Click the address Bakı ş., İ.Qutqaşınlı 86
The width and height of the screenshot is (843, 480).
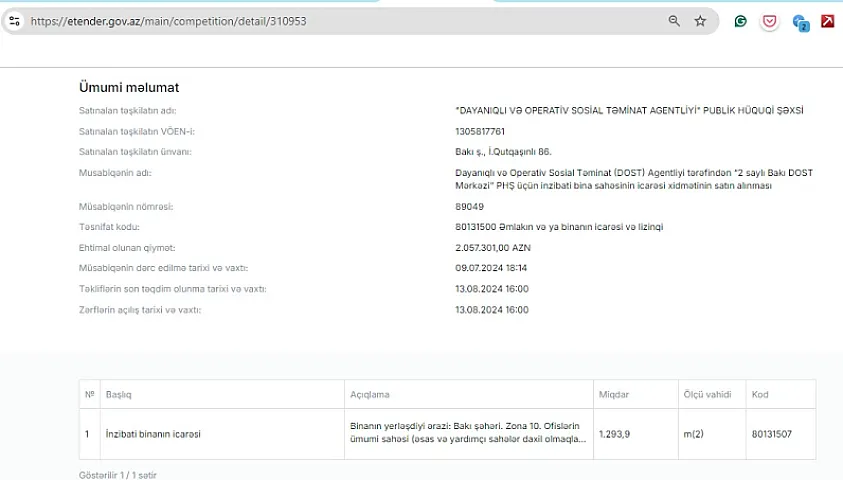click(503, 152)
